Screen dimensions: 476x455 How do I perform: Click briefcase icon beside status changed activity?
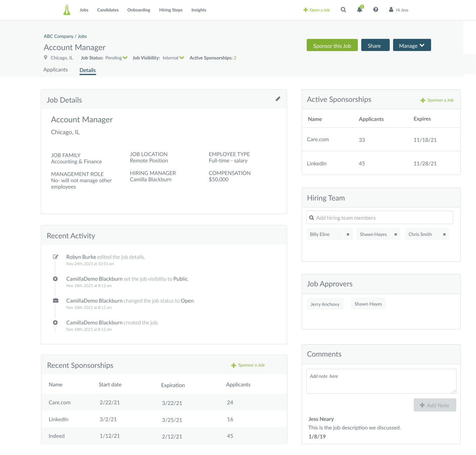point(56,300)
